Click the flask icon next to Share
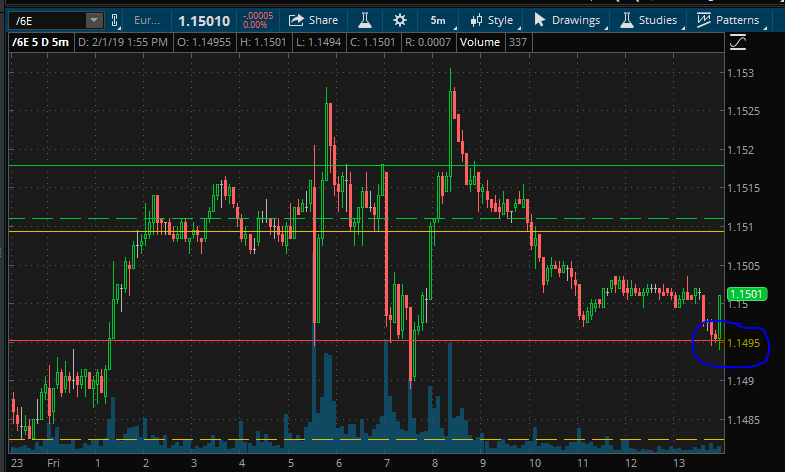This screenshot has width=785, height=472. 364,20
